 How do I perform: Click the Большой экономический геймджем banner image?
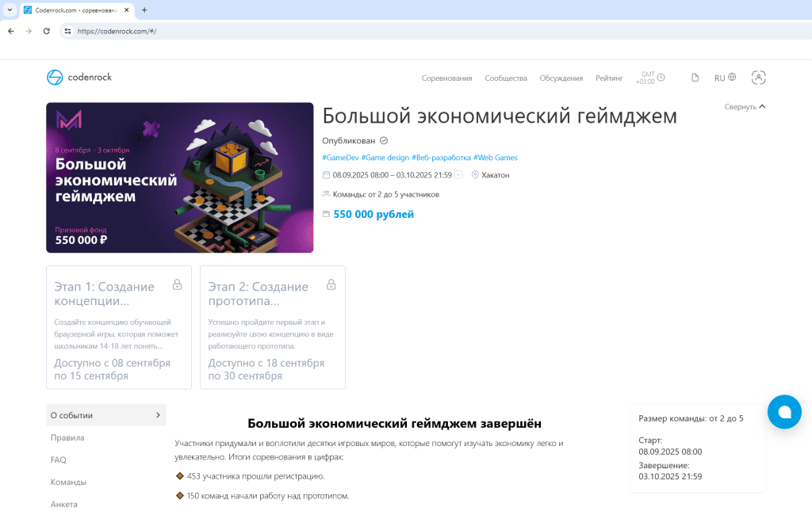(x=179, y=177)
